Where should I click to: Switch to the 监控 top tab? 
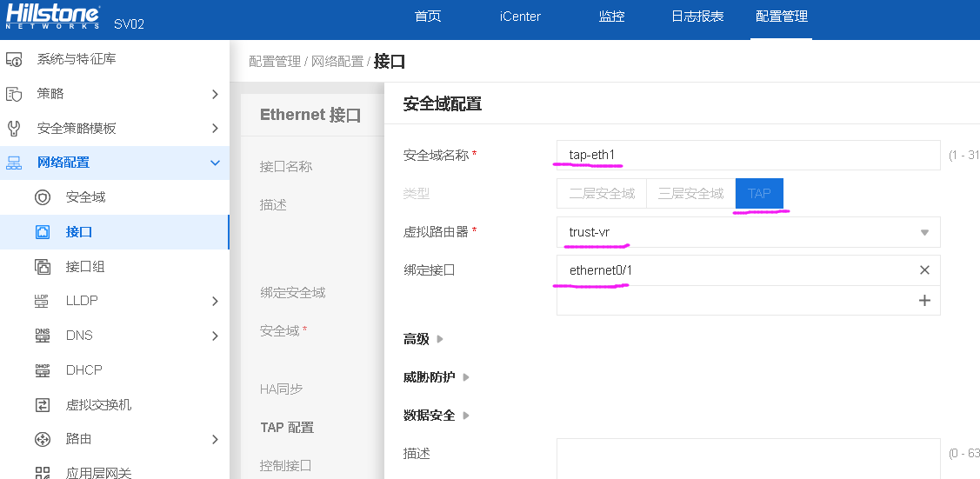pos(611,17)
